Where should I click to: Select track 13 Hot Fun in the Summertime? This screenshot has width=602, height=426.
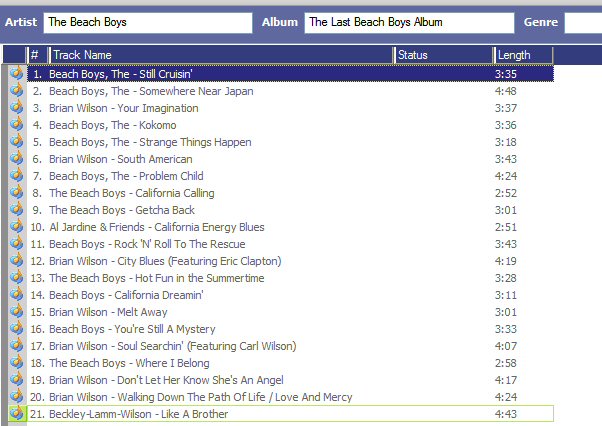coord(290,278)
